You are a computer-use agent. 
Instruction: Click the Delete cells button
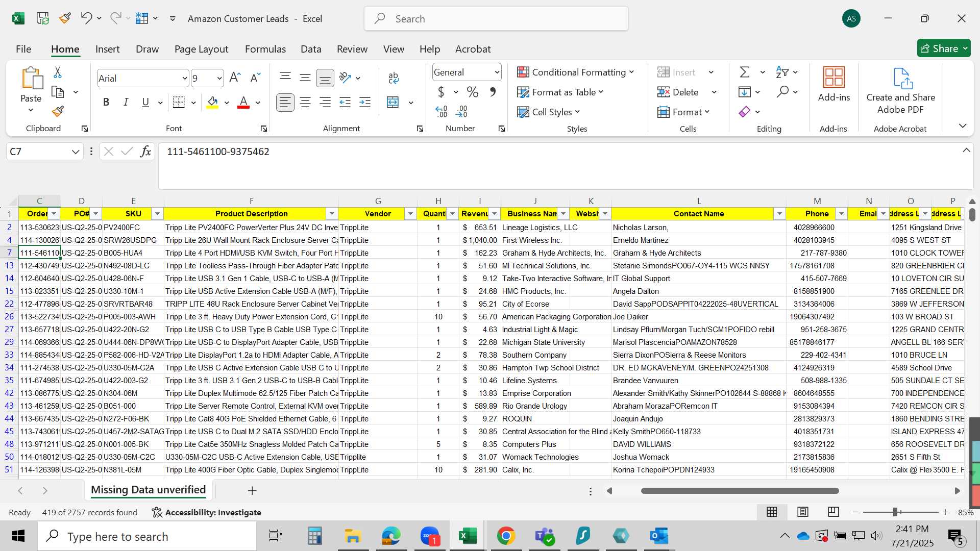coord(679,92)
